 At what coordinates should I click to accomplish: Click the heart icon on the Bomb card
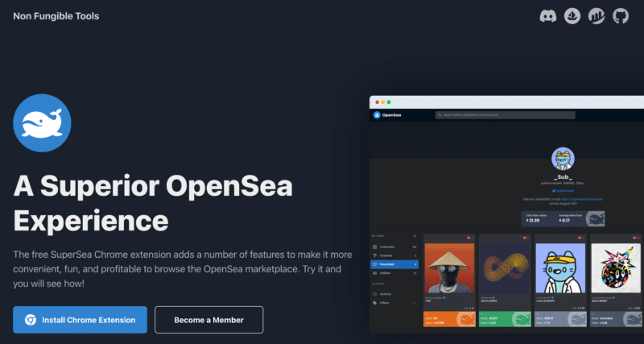635,238
